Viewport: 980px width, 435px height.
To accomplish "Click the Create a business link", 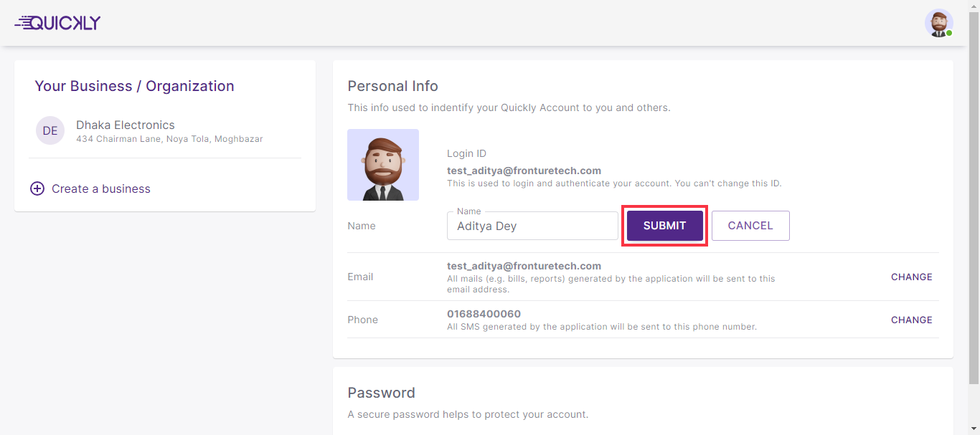I will click(x=100, y=188).
